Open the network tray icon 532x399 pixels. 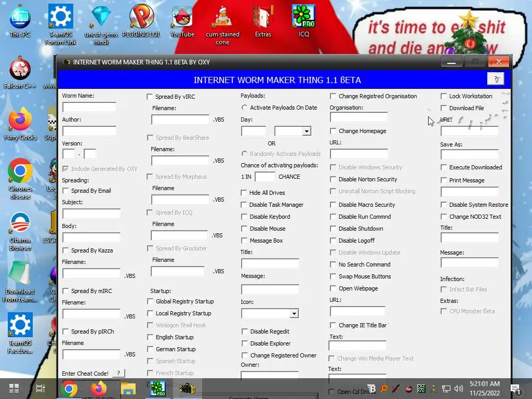click(446, 389)
